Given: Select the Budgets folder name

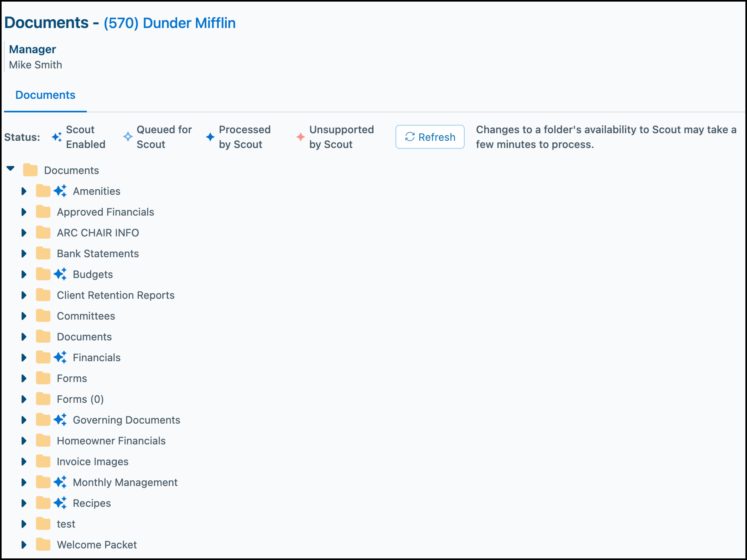Looking at the screenshot, I should pyautogui.click(x=93, y=274).
